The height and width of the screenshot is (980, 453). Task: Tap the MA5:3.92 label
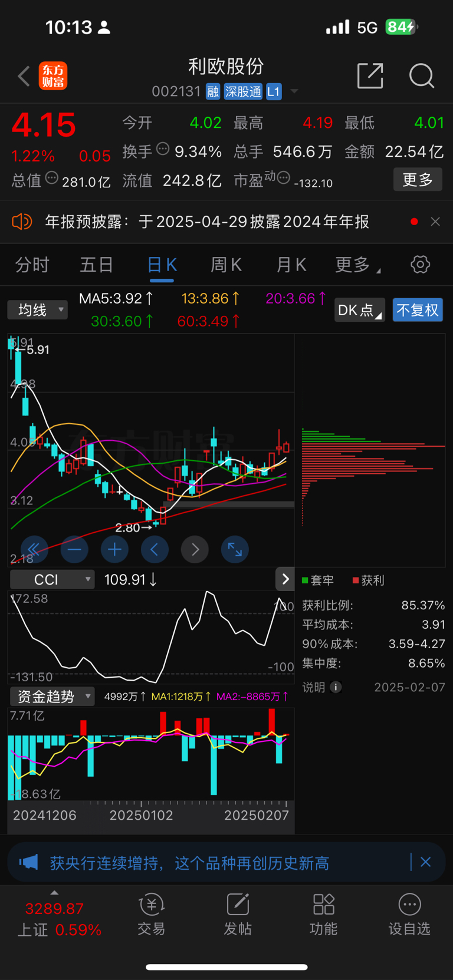click(x=116, y=299)
